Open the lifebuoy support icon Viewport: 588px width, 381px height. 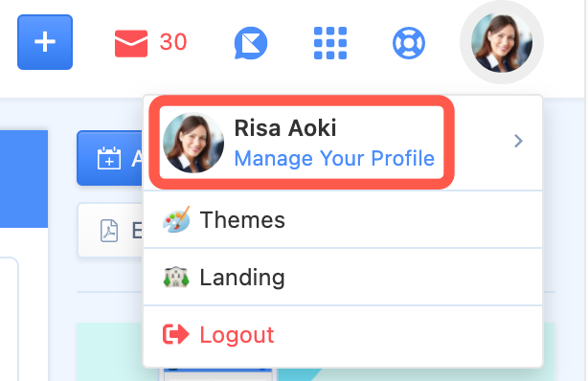point(409,43)
